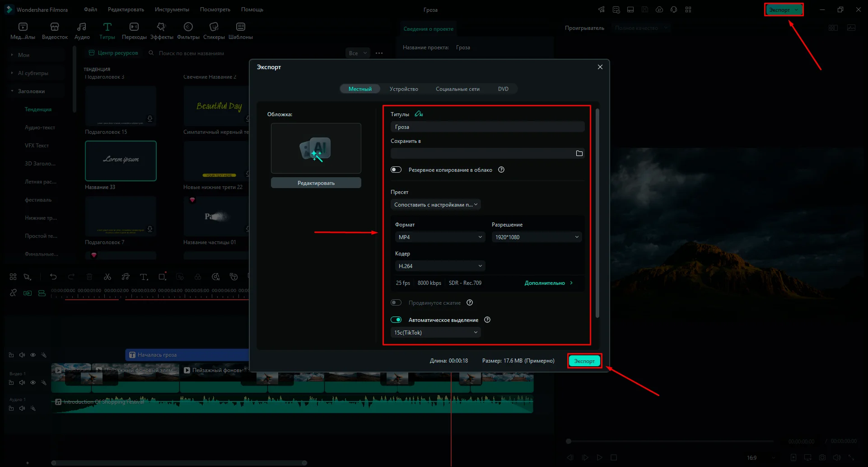The image size is (868, 467).
Task: Switch to the Социальные сети tab
Action: point(457,89)
